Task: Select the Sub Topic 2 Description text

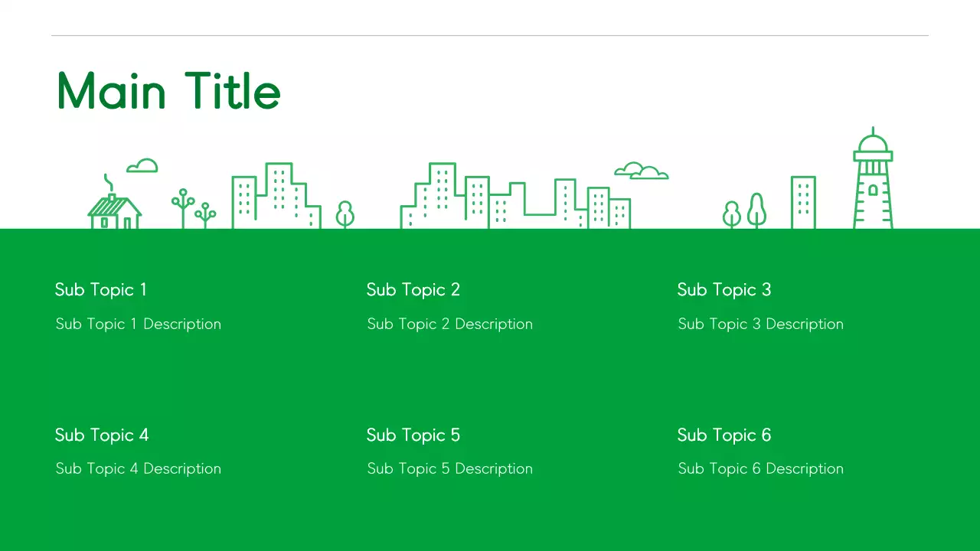Action: 449,324
